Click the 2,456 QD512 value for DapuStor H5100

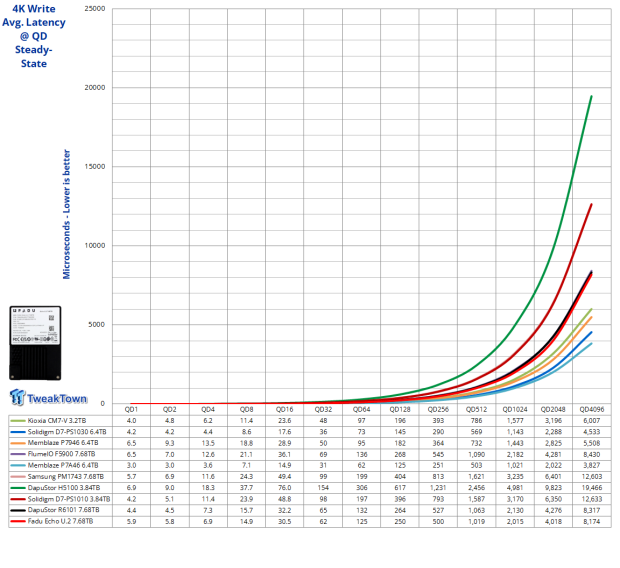tap(476, 488)
